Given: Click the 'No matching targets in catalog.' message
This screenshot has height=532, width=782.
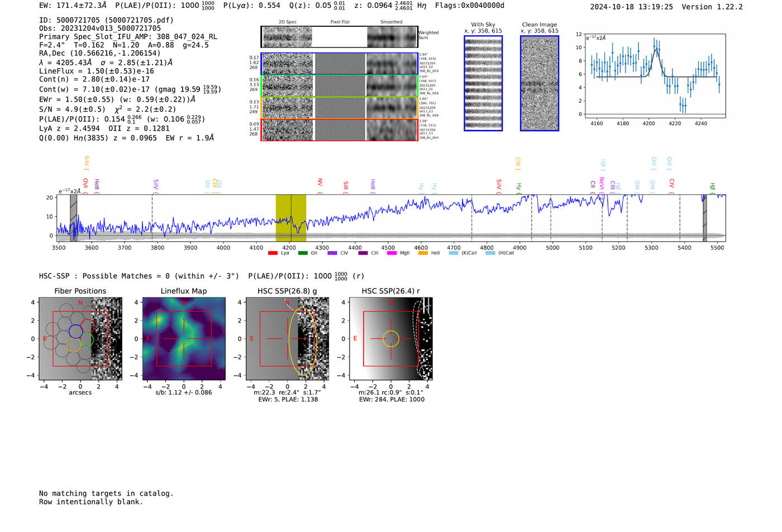Looking at the screenshot, I should (106, 493).
